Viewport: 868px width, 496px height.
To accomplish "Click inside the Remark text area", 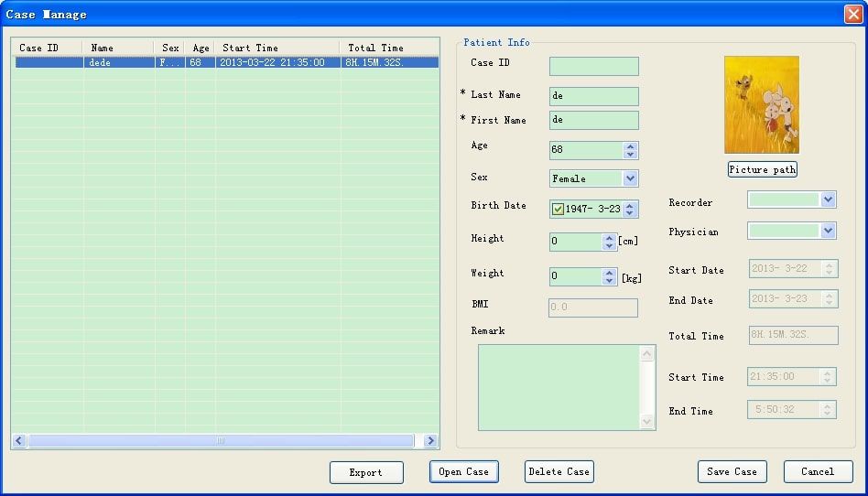I will click(x=559, y=386).
